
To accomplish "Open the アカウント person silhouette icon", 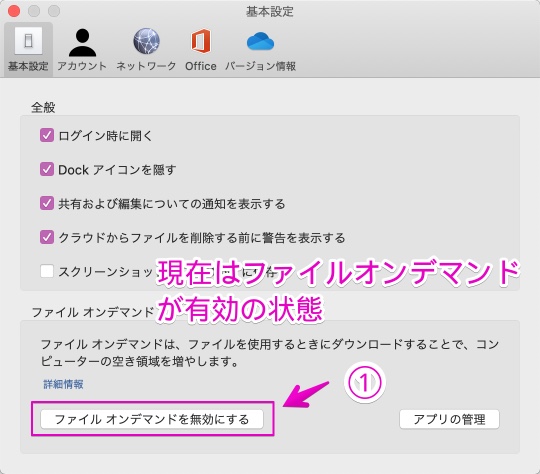I will 82,42.
